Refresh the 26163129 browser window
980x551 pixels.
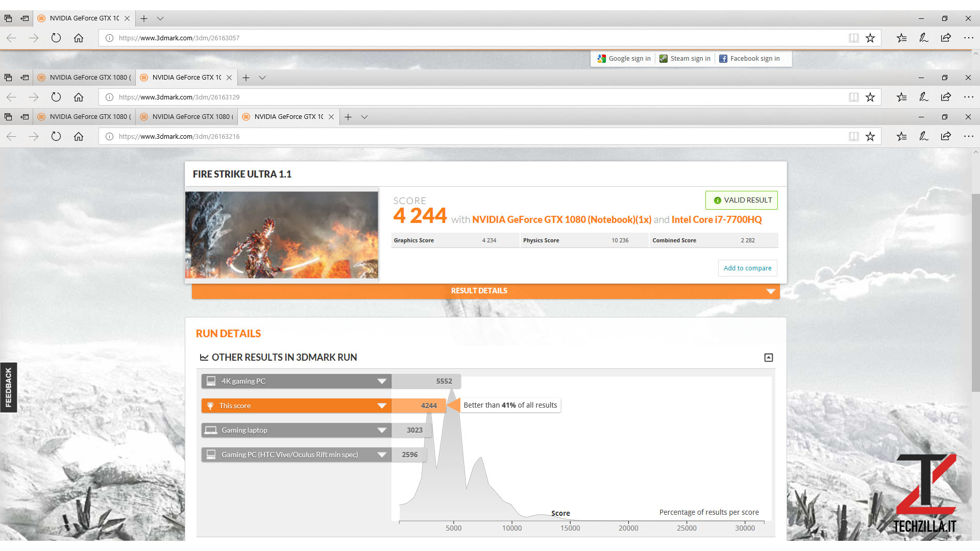pyautogui.click(x=56, y=97)
